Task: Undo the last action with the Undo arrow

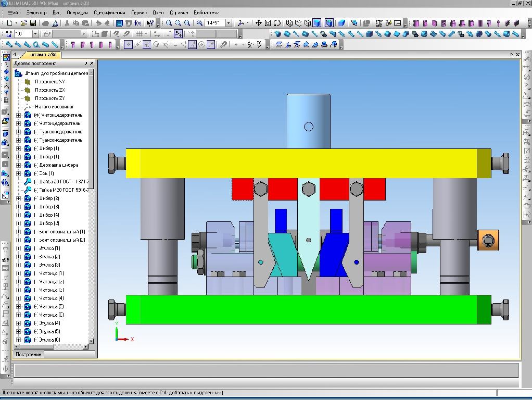Action: pos(98,23)
